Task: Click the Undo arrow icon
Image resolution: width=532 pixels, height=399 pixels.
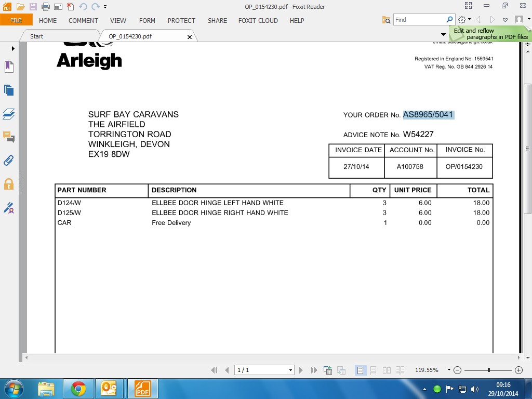Action: click(x=83, y=6)
